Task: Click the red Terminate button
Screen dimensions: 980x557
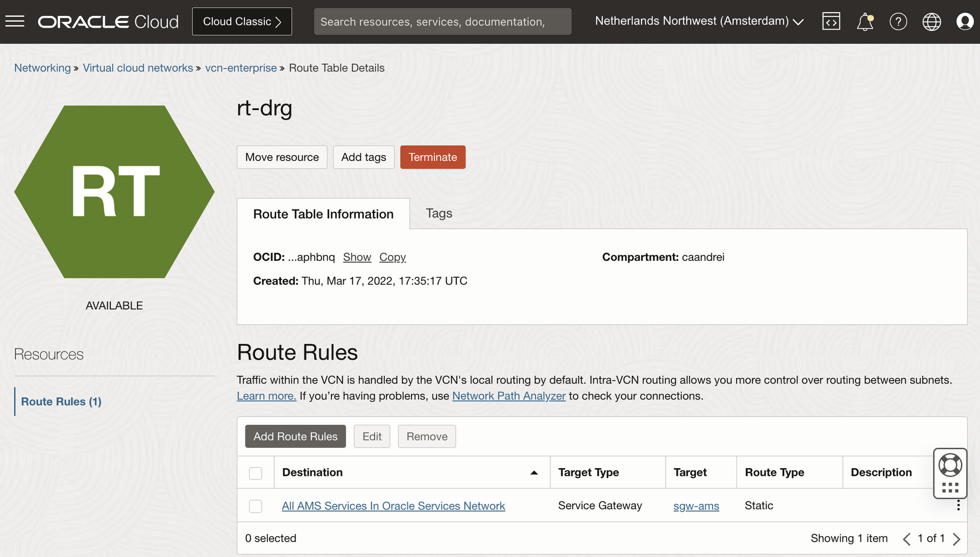Action: [432, 157]
